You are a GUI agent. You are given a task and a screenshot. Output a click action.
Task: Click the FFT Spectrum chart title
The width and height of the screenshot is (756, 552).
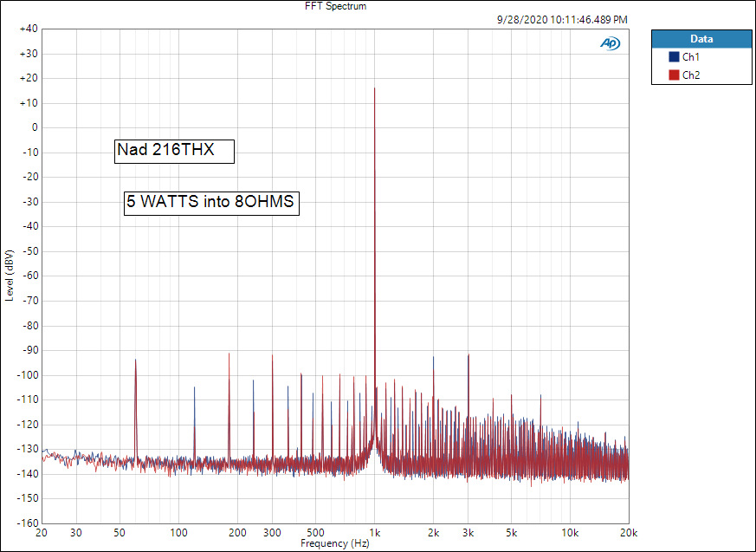click(x=336, y=6)
